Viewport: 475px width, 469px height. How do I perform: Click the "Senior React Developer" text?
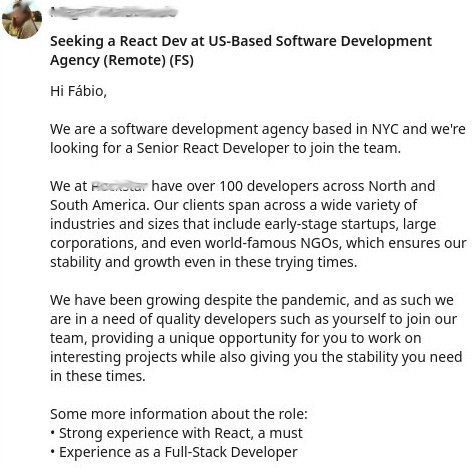pos(213,148)
